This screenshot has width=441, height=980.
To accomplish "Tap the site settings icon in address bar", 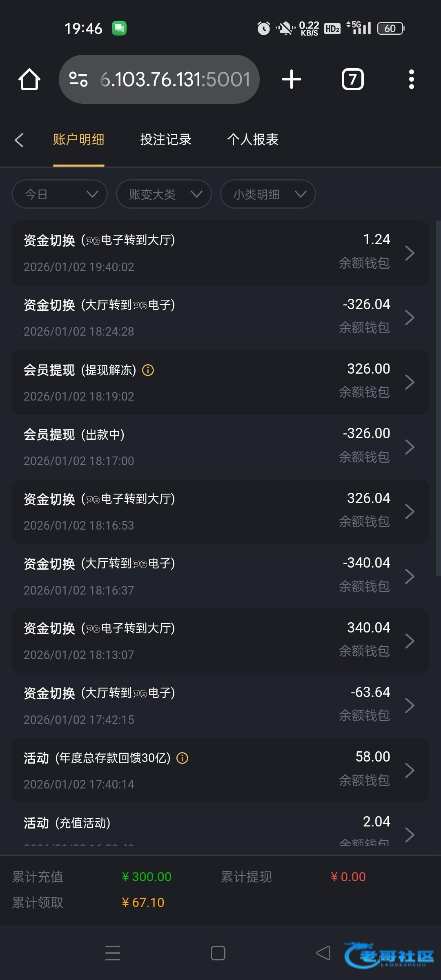I will click(78, 79).
